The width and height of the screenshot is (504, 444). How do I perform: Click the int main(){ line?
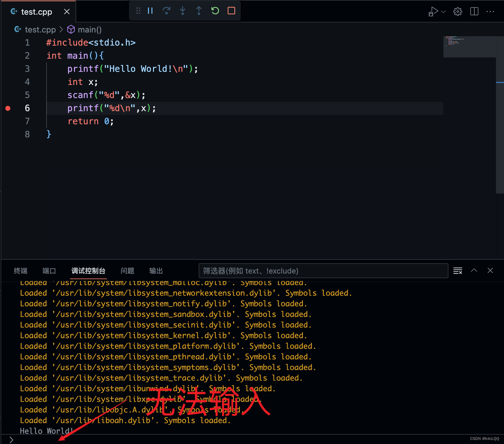(x=75, y=56)
